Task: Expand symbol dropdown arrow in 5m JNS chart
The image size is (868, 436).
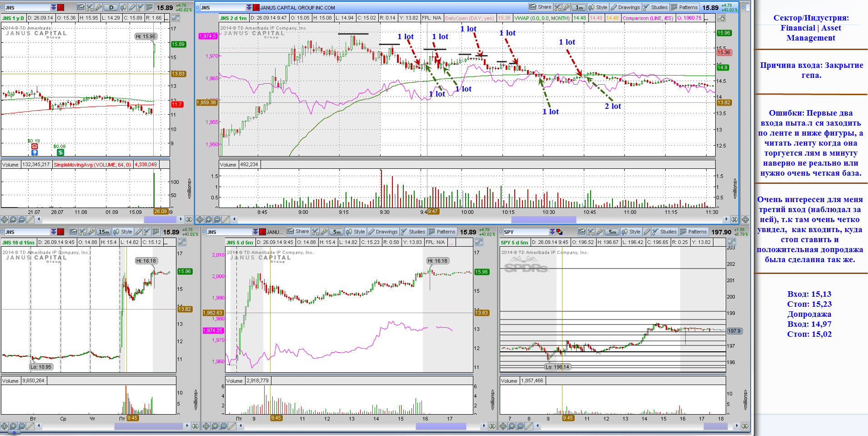Action: (x=256, y=232)
